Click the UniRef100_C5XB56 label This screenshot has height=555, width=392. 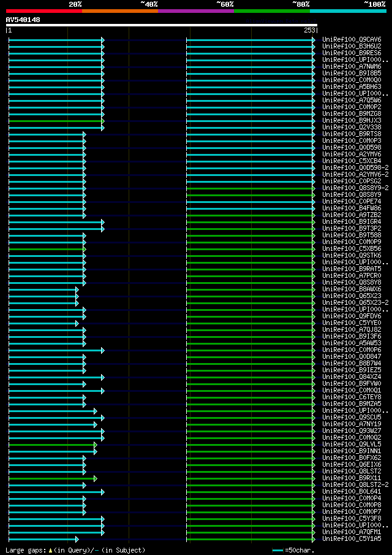point(352,249)
